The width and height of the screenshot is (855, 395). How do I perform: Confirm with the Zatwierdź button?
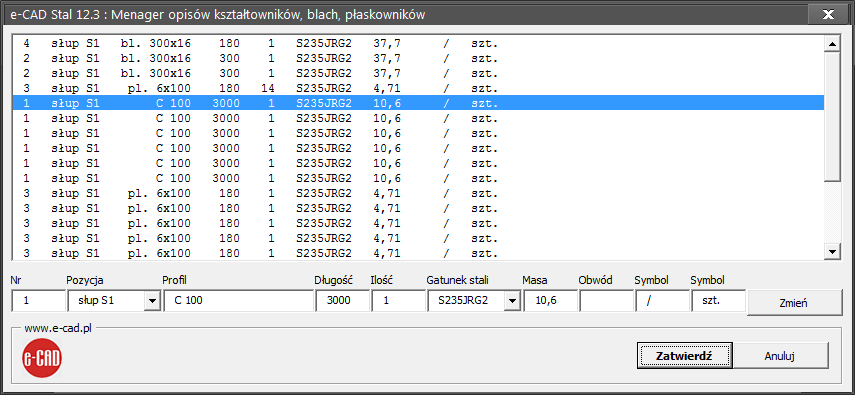684,356
